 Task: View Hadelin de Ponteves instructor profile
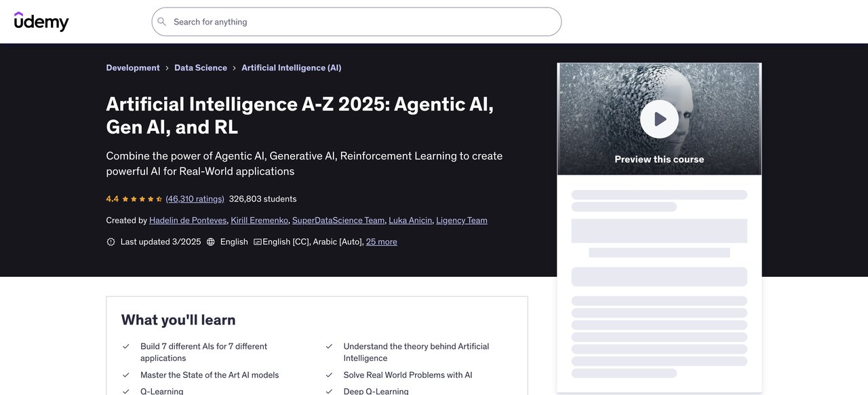click(188, 221)
